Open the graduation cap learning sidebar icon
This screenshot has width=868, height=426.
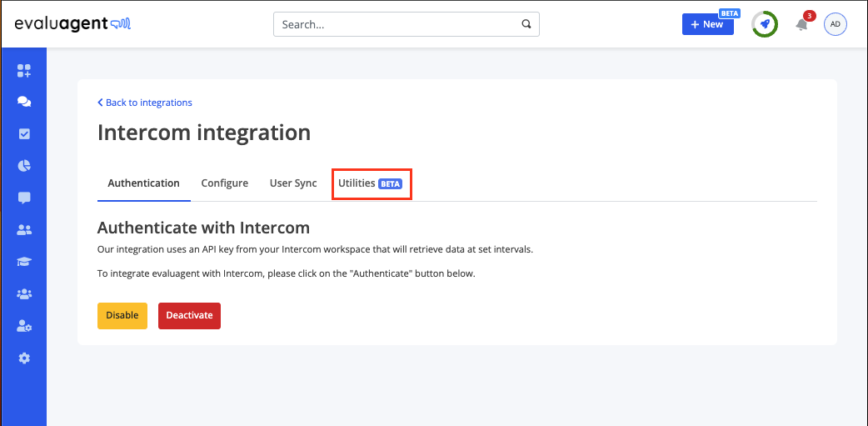pos(24,262)
